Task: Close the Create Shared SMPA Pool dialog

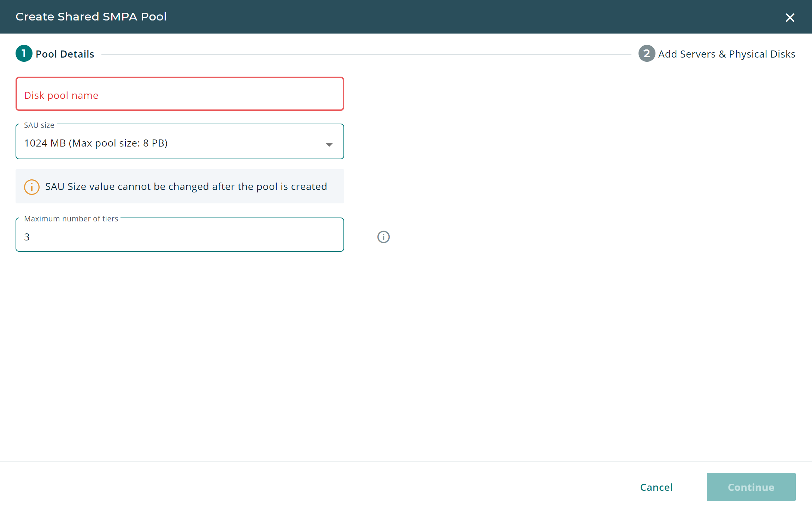Action: tap(790, 18)
